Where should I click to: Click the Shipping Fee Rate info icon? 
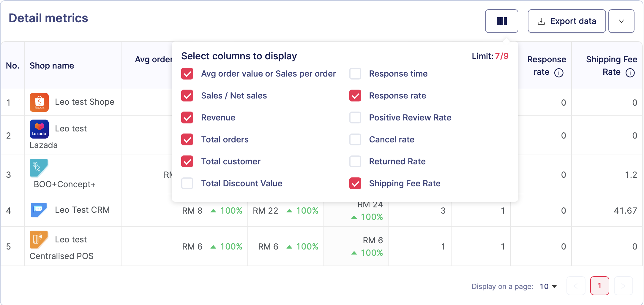[630, 73]
